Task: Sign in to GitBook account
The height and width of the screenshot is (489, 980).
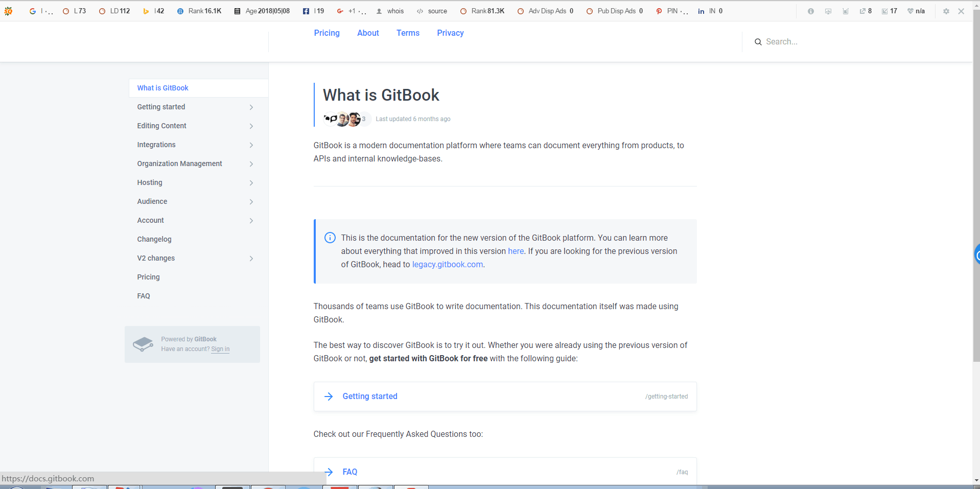Action: 220,349
